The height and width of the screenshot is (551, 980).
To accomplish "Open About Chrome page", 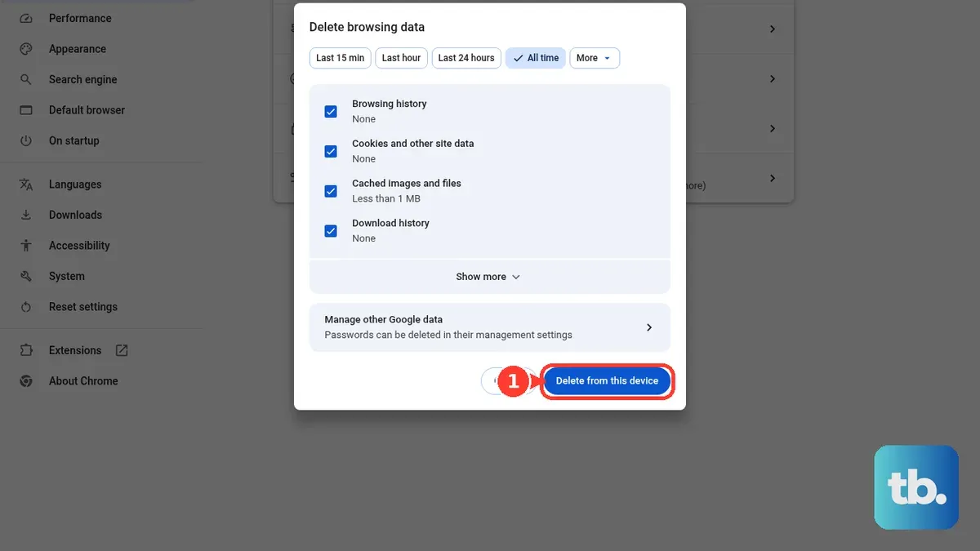I will pos(83,381).
